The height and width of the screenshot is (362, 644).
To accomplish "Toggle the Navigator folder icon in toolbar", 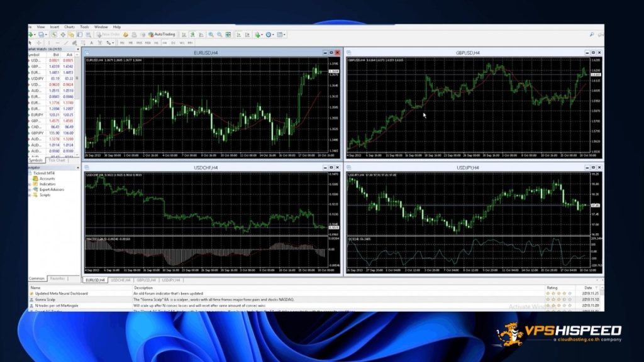I will coord(71,35).
